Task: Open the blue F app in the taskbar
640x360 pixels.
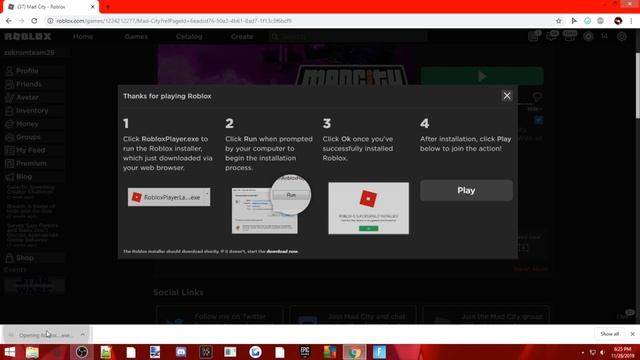Action: 379,352
